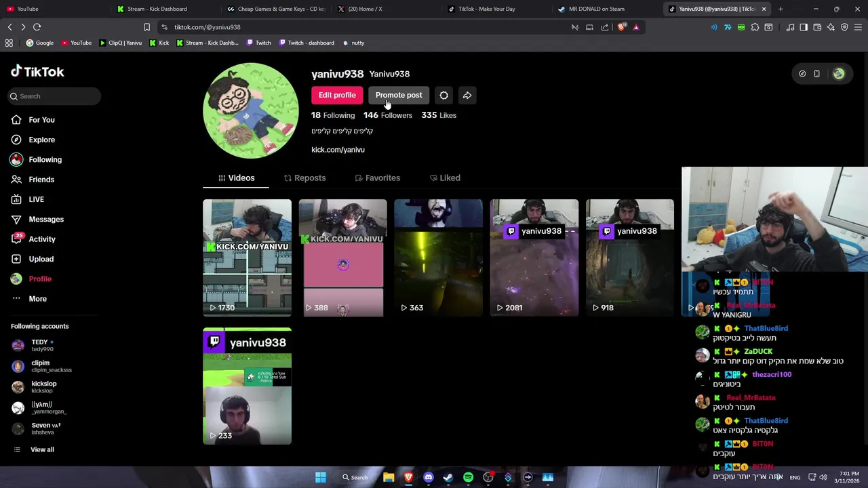Open the video with 388 views

[343, 258]
